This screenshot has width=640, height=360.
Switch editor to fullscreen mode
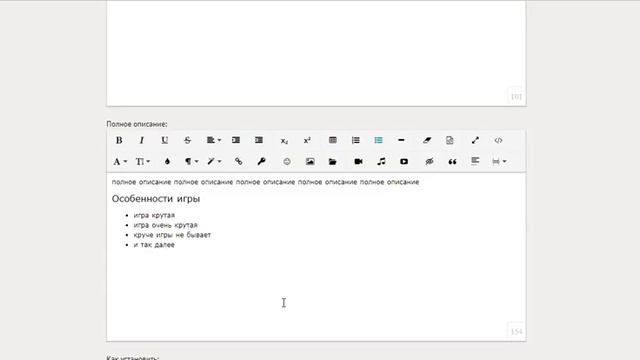pos(475,140)
